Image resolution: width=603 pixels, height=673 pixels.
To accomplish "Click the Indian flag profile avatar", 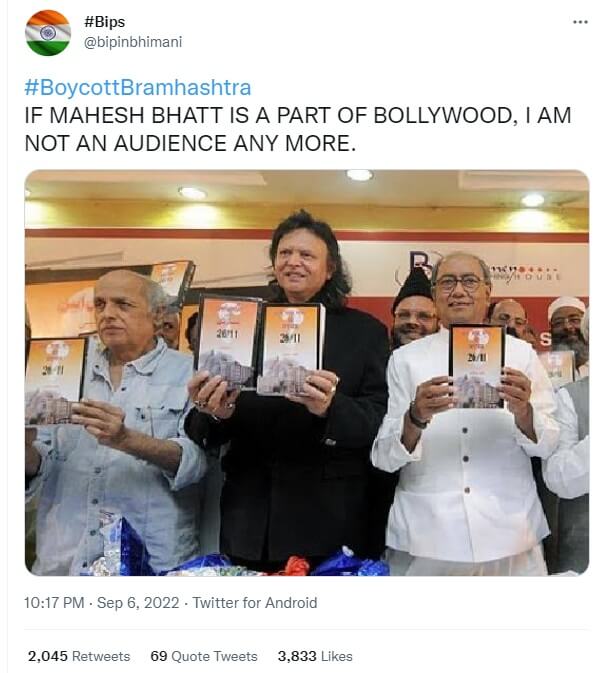I will 47,33.
